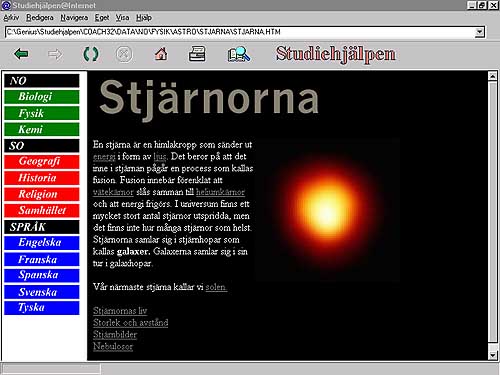
Task: Click inside the file path address field
Action: coord(240,32)
